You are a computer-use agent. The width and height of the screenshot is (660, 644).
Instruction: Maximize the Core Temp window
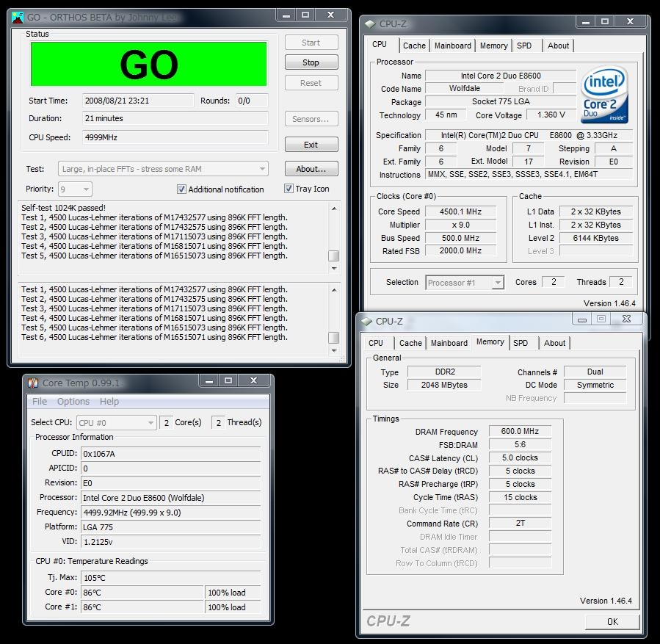(x=228, y=381)
